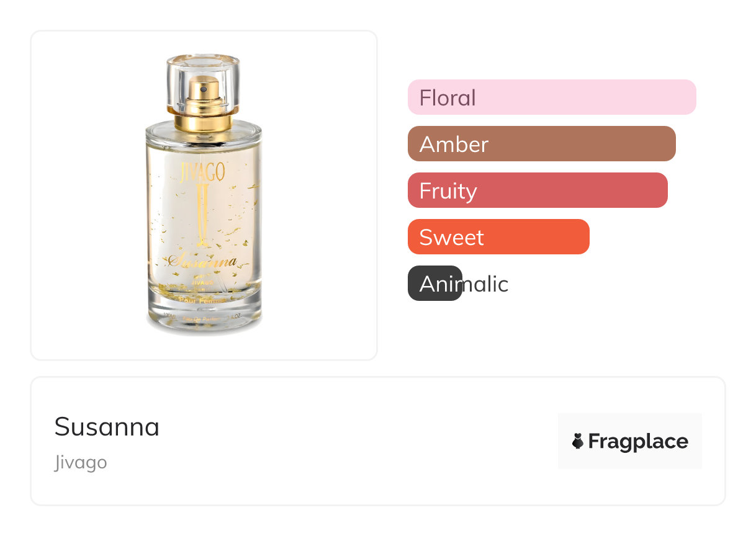Select the pink Floral accord bar
The image size is (756, 536).
tap(552, 97)
